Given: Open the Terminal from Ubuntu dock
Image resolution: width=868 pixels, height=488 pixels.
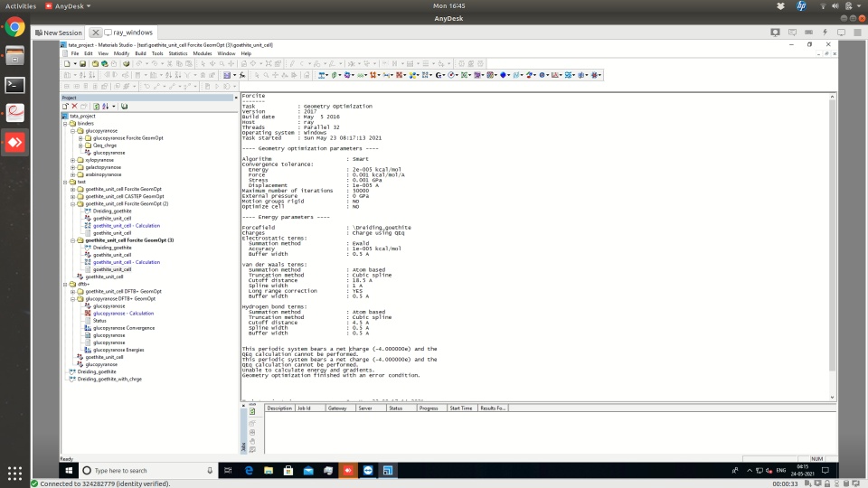Looking at the screenshot, I should [x=15, y=85].
